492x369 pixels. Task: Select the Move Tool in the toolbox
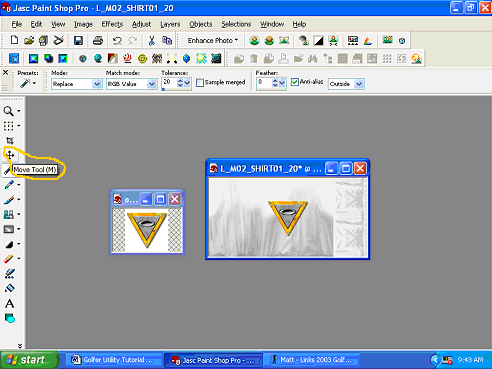10,155
